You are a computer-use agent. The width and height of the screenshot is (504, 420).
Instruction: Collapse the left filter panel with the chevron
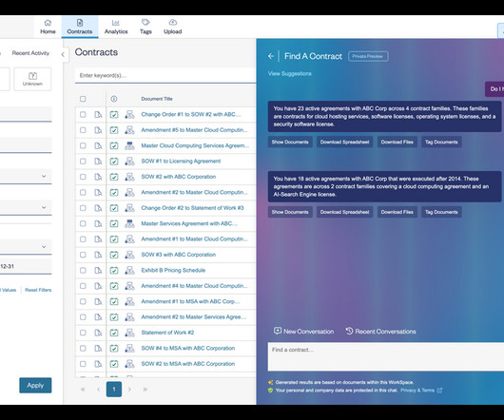[x=63, y=54]
